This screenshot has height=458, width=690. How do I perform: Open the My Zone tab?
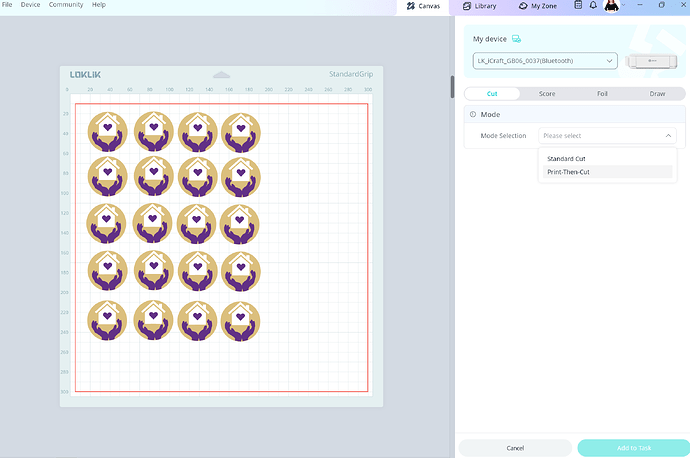pyautogui.click(x=538, y=6)
